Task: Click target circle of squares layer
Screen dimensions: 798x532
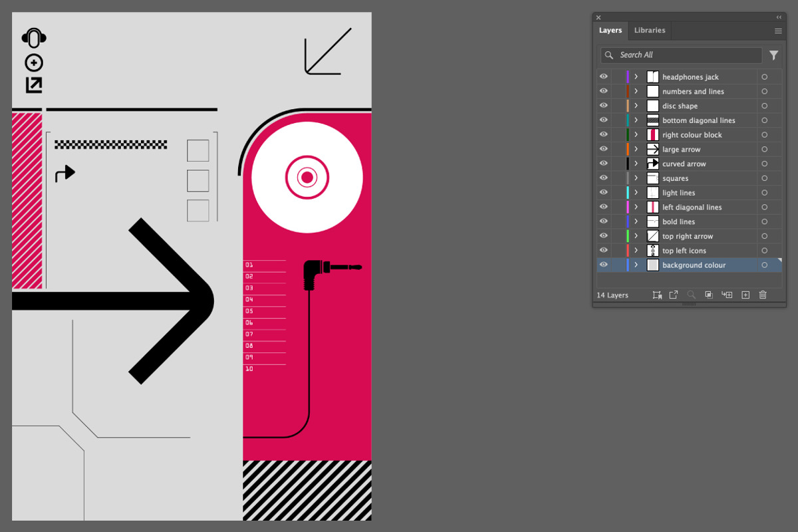Action: point(765,178)
